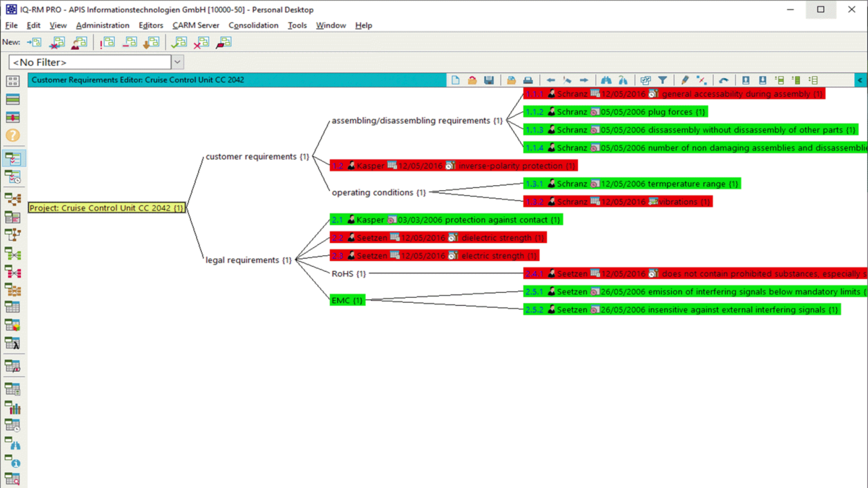Open the No Filter dropdown arrow
Image resolution: width=868 pixels, height=488 pixels.
click(x=177, y=62)
